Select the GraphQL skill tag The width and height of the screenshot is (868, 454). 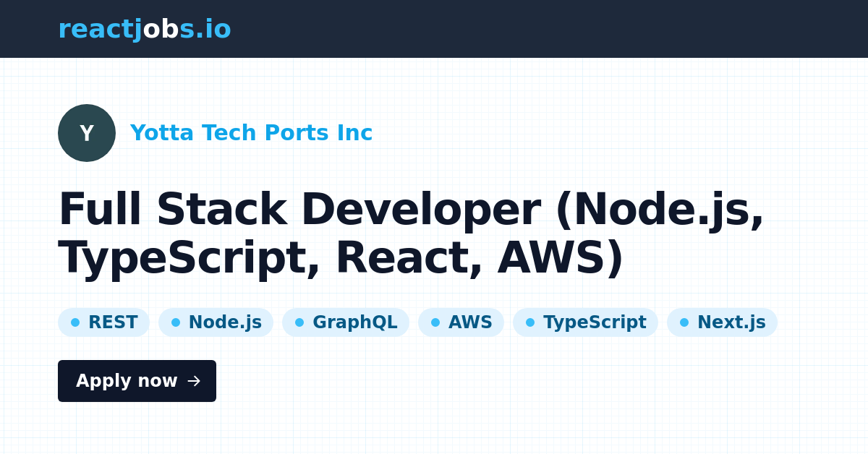(346, 322)
